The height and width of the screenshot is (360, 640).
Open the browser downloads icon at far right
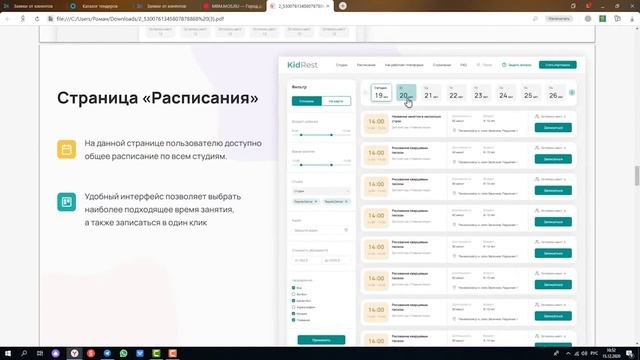pos(632,19)
